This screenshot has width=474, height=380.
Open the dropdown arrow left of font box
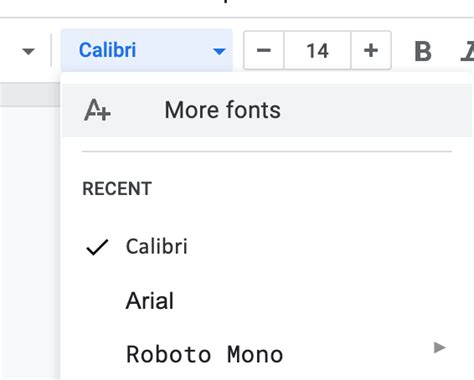[x=28, y=51]
